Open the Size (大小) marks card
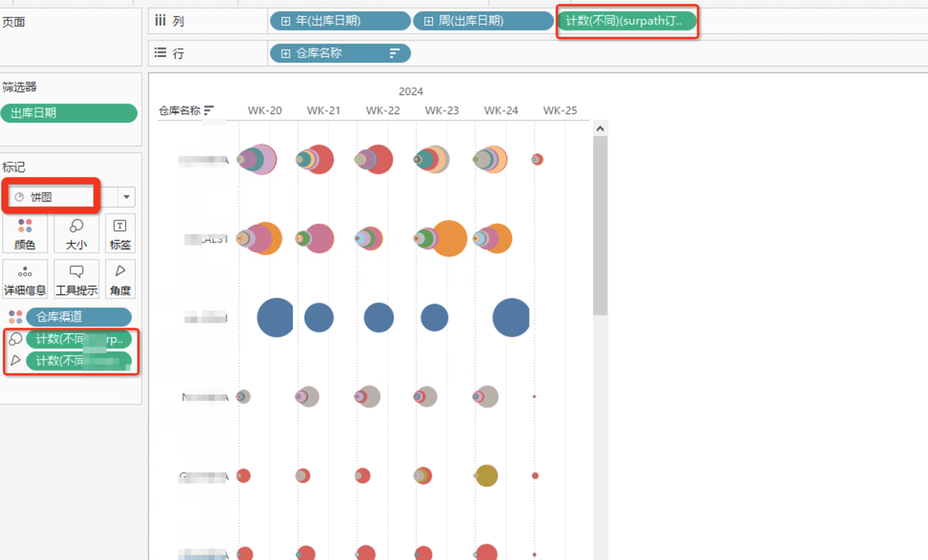928x560 pixels. point(76,234)
